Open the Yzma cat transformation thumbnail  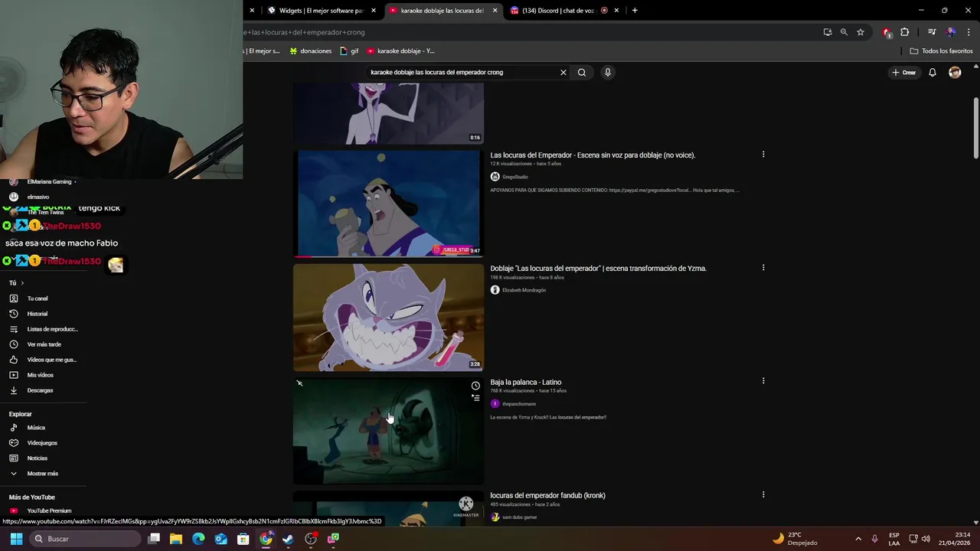click(388, 318)
